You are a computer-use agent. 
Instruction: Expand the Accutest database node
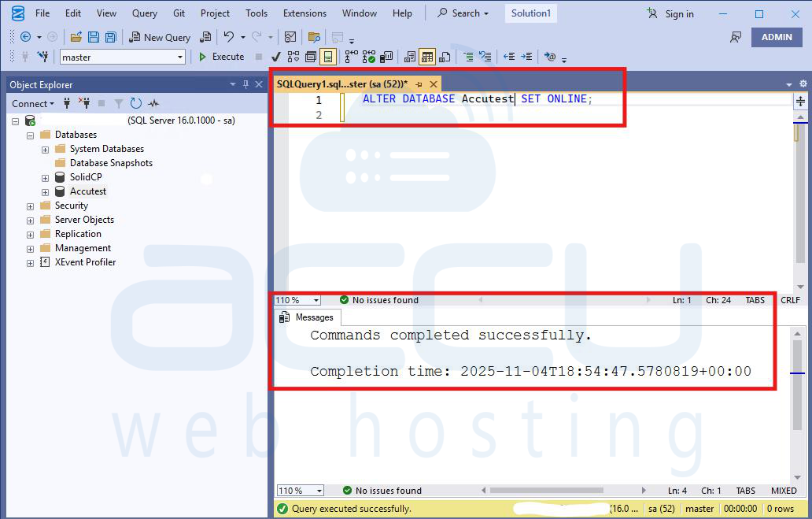tap(45, 191)
